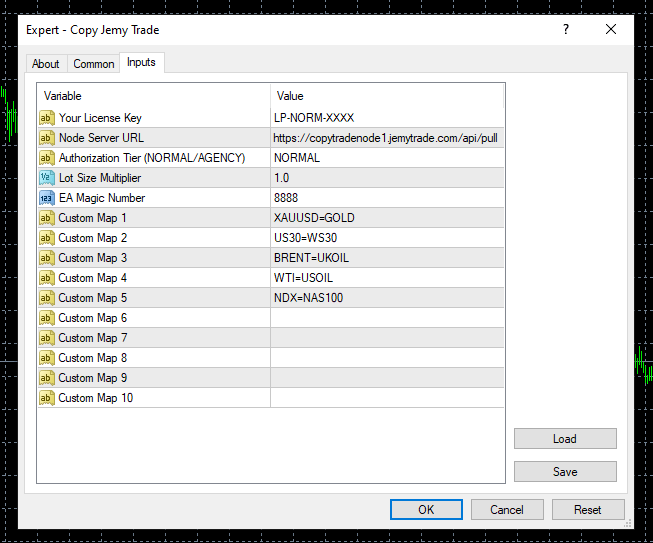
Task: Select the empty Custom Map 7 value cell
Action: click(x=386, y=338)
